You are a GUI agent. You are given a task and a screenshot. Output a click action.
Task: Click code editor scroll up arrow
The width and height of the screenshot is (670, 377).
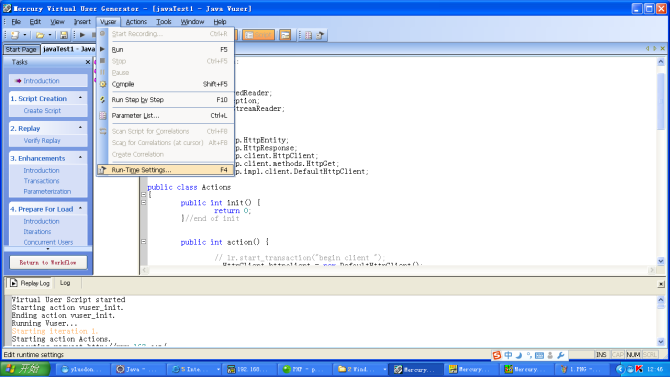point(661,62)
